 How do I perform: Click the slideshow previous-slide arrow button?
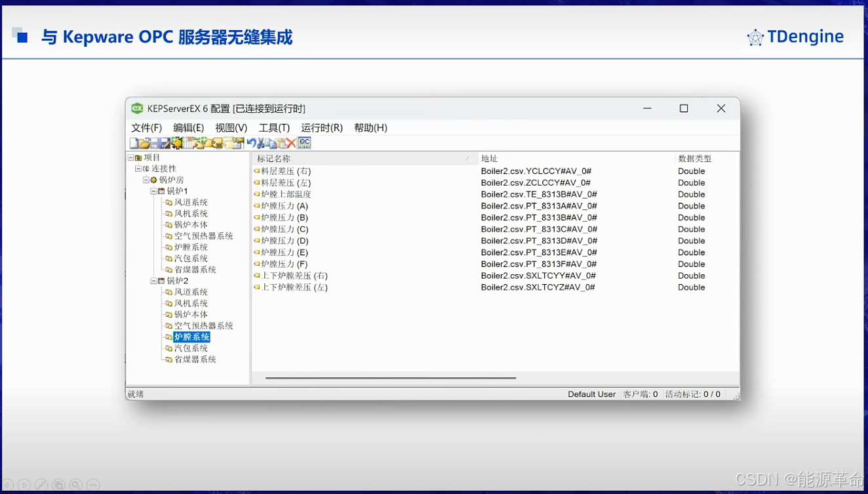[x=7, y=485]
